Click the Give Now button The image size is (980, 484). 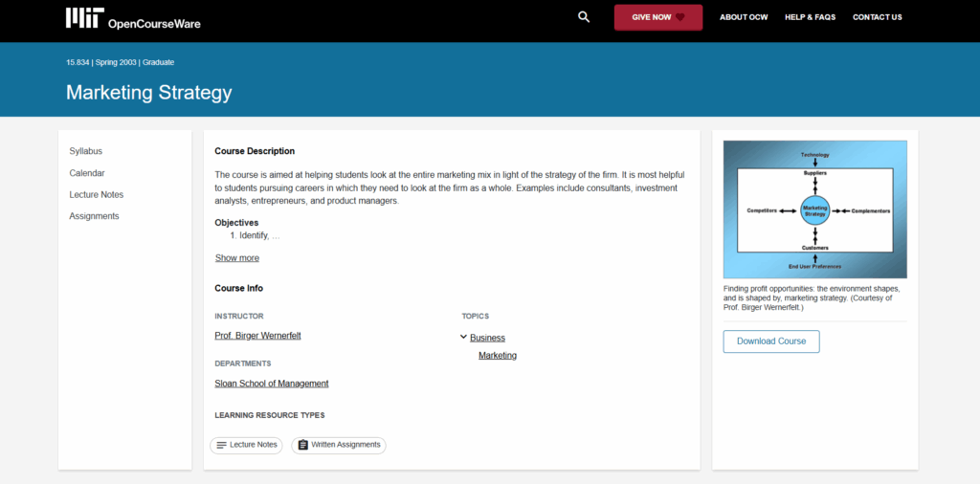tap(658, 17)
